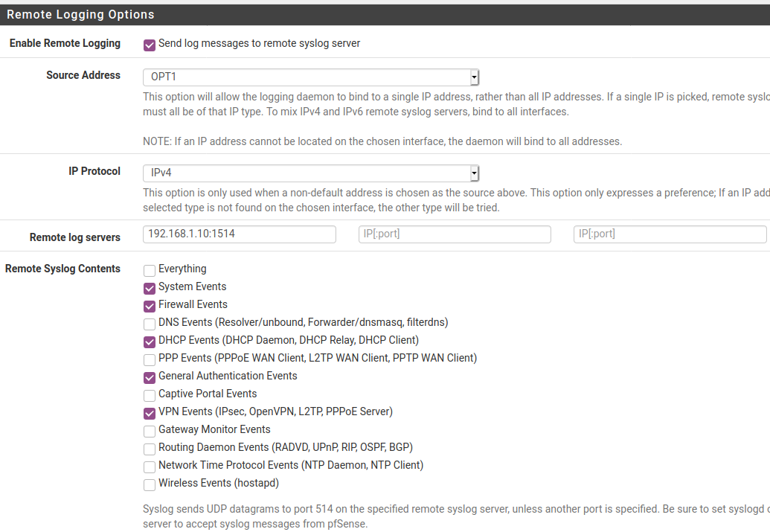This screenshot has width=770, height=532.
Task: Enable Network Time Protocol Events
Action: coord(149,467)
